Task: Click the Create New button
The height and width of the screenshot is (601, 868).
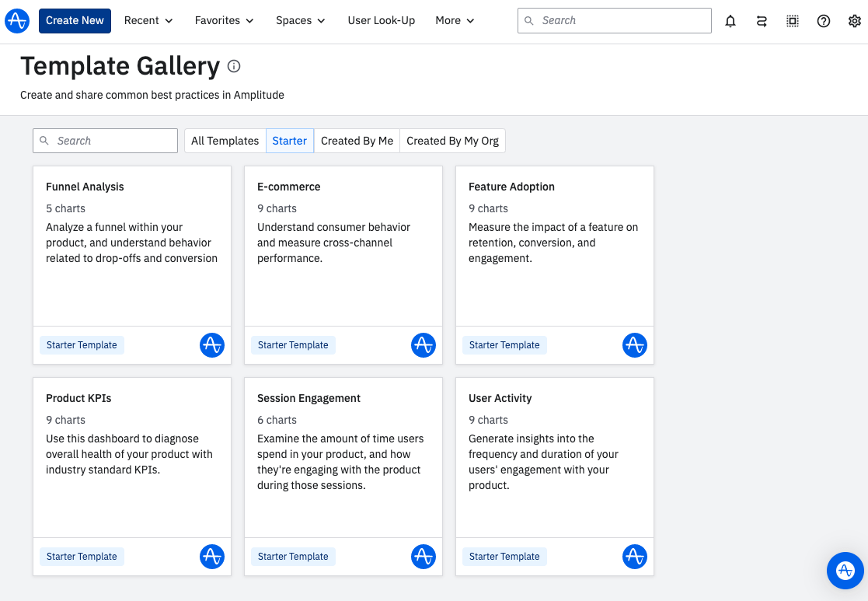Action: (x=75, y=21)
